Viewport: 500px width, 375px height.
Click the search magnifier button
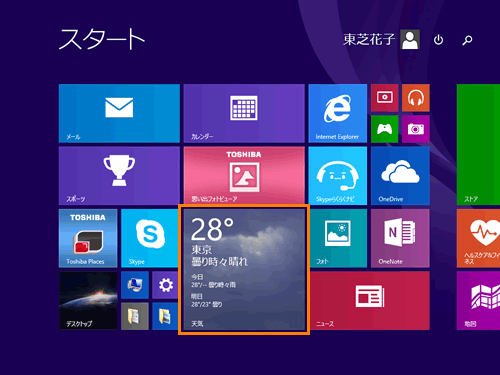click(x=467, y=40)
